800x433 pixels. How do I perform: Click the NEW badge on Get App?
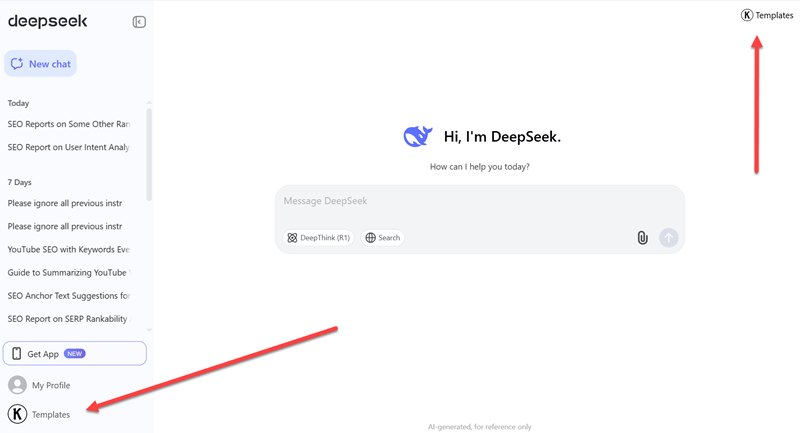[x=74, y=353]
